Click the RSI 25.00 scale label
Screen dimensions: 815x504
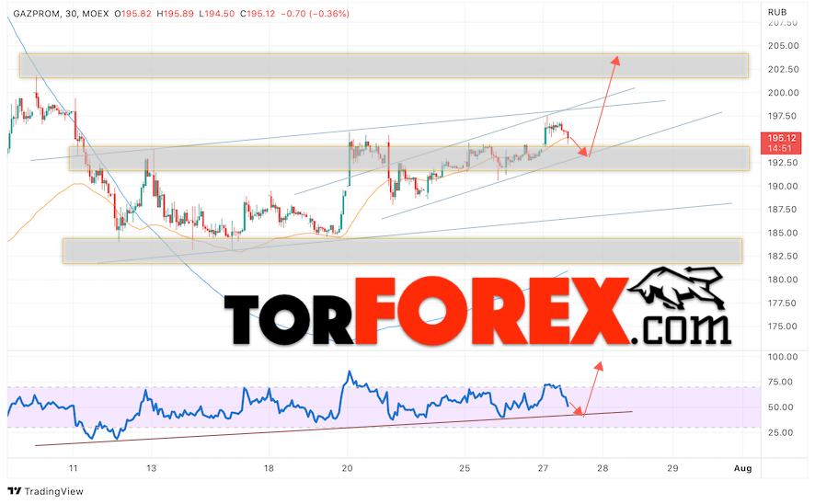click(x=781, y=433)
